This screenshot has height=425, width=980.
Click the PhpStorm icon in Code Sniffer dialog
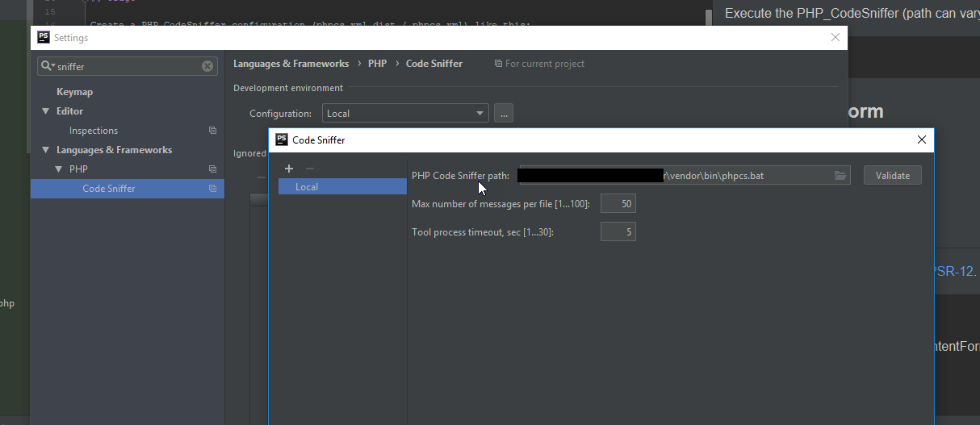tap(282, 140)
